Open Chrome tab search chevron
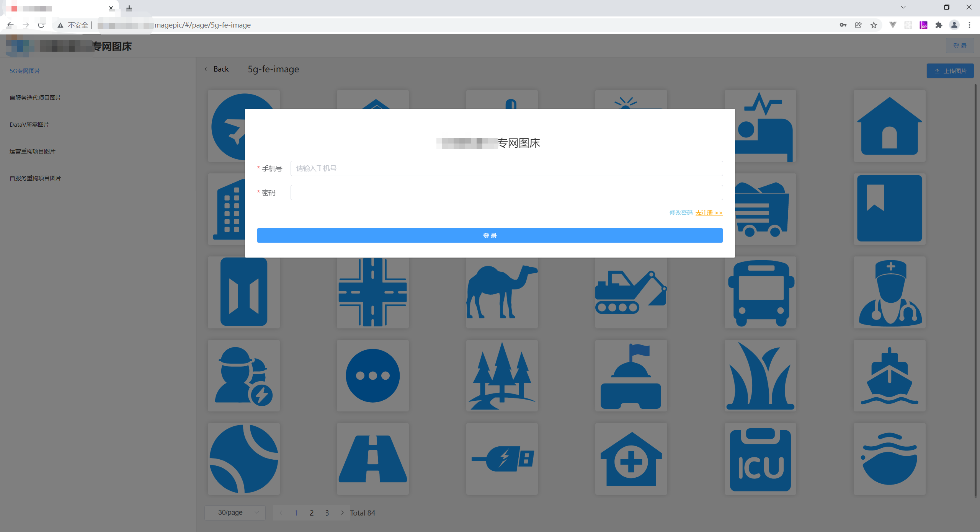 (x=903, y=7)
